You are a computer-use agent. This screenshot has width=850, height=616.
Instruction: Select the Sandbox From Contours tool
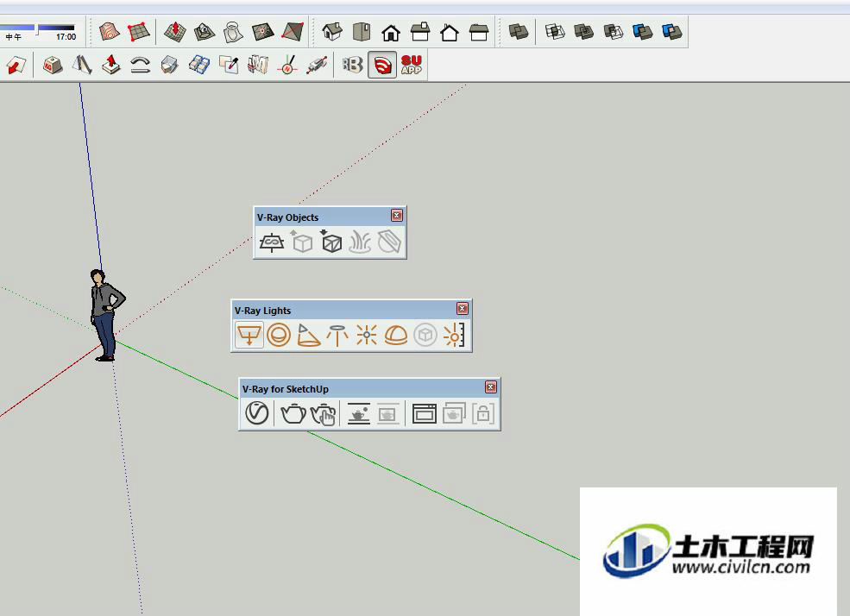tap(110, 32)
